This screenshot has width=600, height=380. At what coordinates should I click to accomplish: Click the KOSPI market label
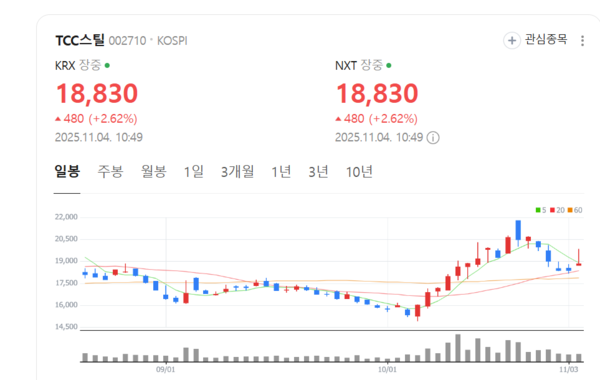pyautogui.click(x=172, y=41)
